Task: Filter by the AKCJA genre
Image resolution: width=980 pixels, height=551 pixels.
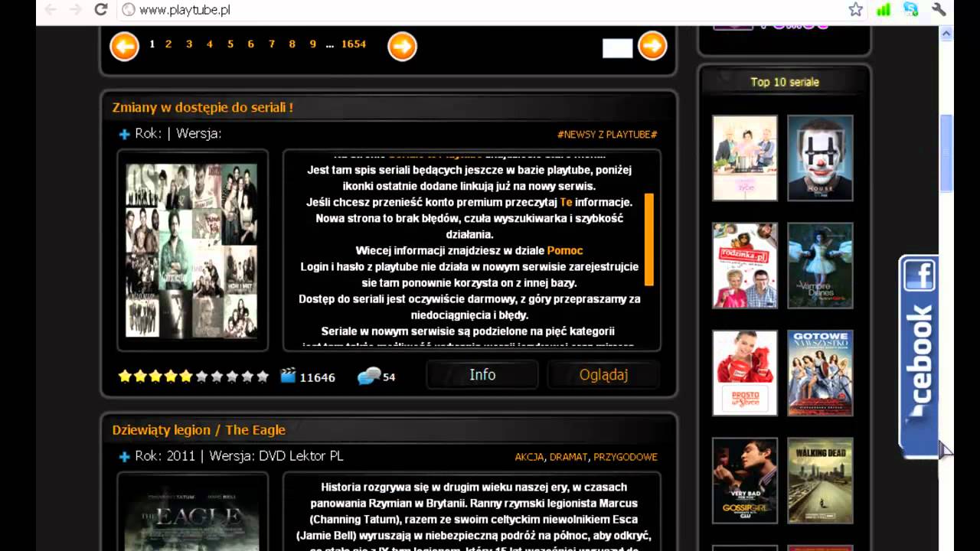Action: [x=529, y=457]
